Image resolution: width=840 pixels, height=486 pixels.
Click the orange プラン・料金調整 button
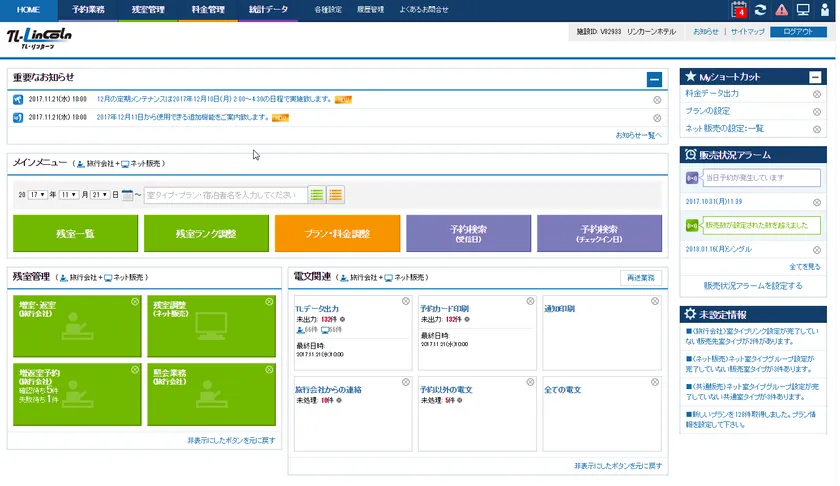pyautogui.click(x=336, y=233)
